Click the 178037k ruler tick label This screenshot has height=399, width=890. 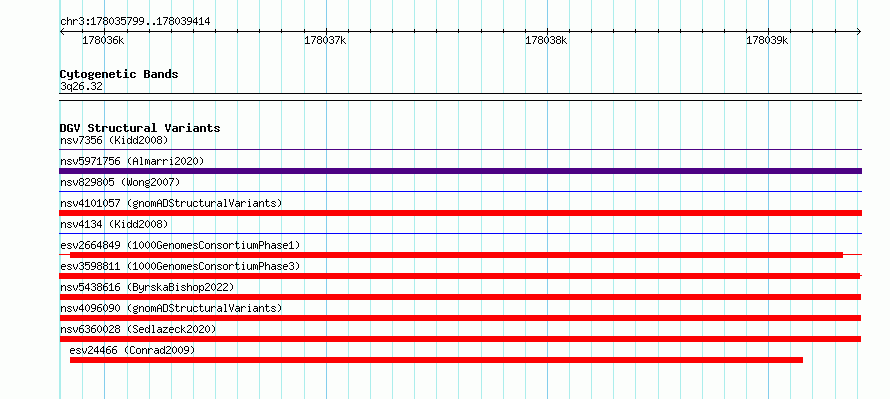(325, 40)
